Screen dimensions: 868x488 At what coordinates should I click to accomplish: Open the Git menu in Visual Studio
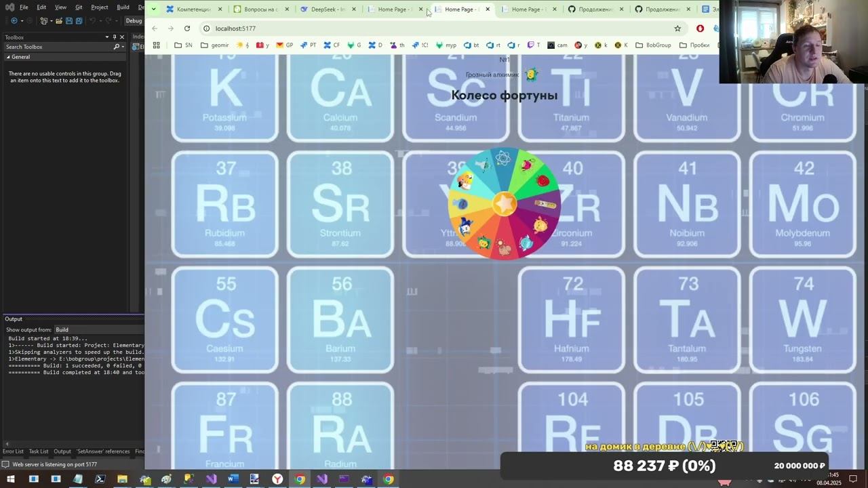(79, 7)
